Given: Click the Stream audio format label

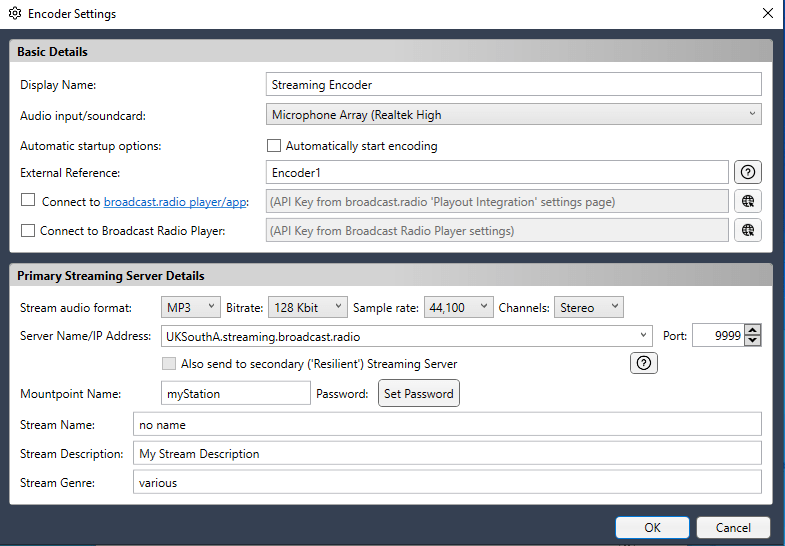Looking at the screenshot, I should pos(76,308).
